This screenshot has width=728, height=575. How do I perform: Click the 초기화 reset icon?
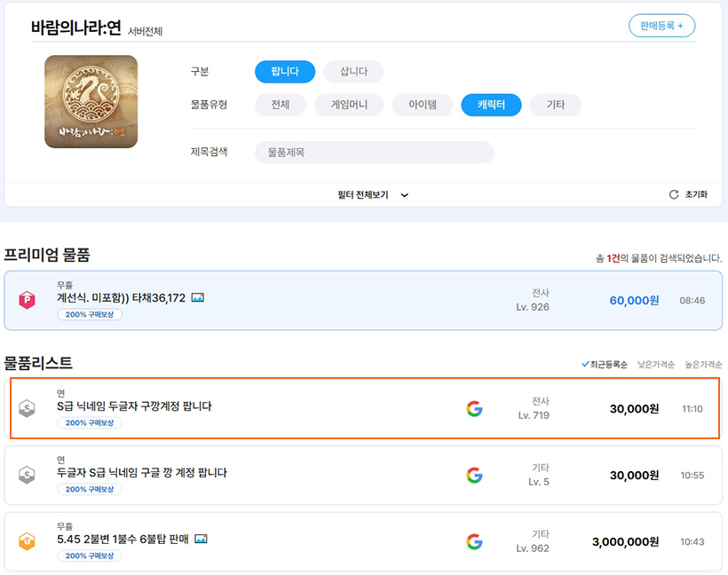click(674, 194)
